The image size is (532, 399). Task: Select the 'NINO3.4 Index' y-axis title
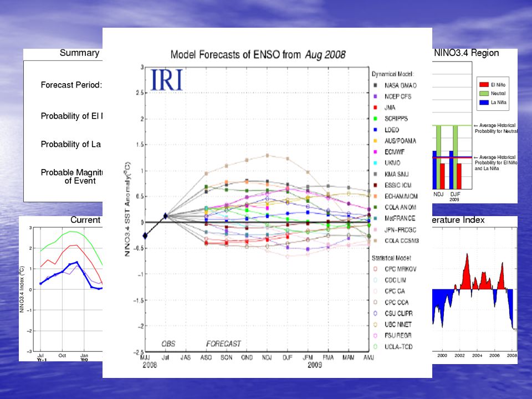22,289
